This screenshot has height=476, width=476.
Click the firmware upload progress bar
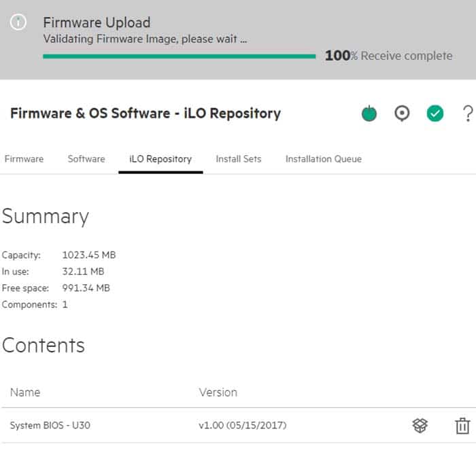coord(179,56)
